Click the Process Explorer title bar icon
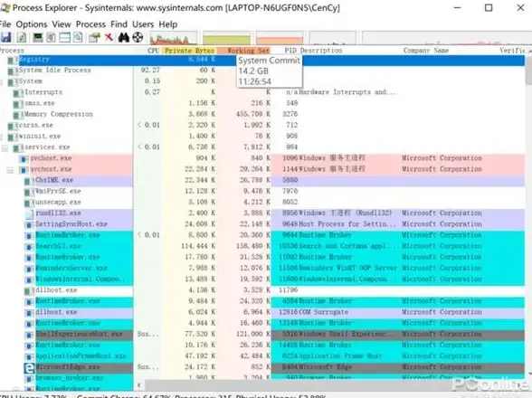The width and height of the screenshot is (532, 398). pos(5,8)
